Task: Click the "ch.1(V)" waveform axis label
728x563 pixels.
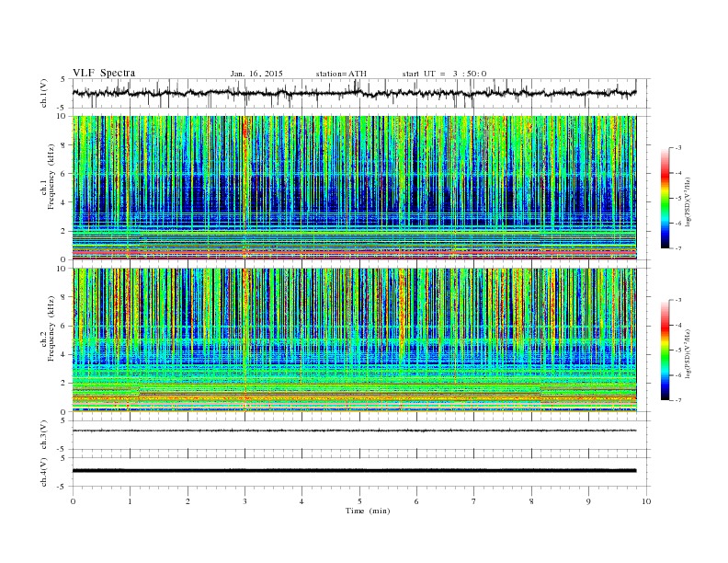Action: pyautogui.click(x=44, y=94)
